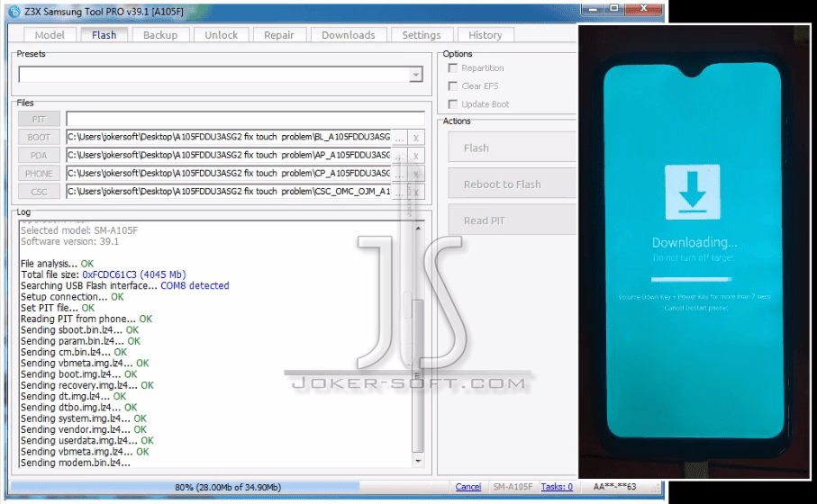This screenshot has width=817, height=504.
Task: Select the Repair tab
Action: pos(278,35)
